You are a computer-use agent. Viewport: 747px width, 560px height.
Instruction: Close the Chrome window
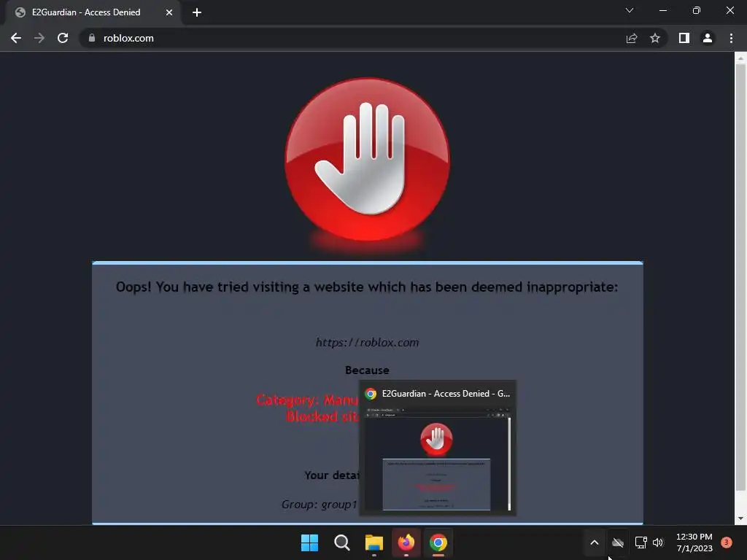coord(729,10)
